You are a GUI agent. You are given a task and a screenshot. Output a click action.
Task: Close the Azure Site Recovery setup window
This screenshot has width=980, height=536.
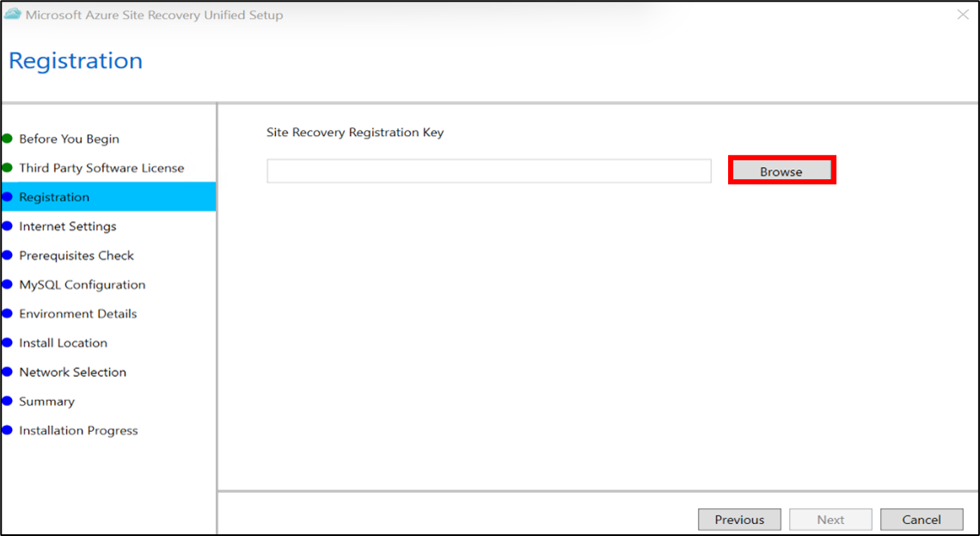[x=963, y=15]
